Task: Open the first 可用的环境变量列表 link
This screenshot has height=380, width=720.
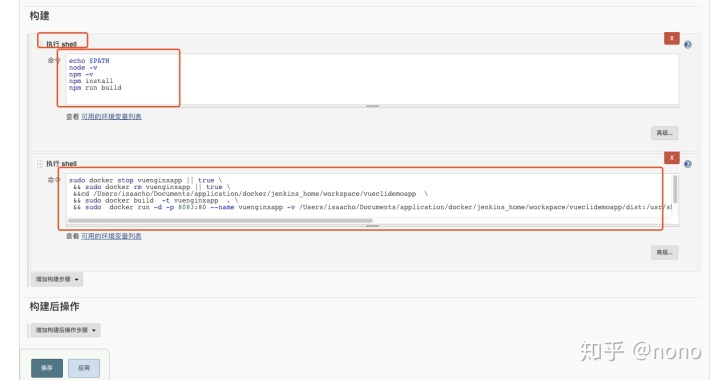Action: (111, 117)
